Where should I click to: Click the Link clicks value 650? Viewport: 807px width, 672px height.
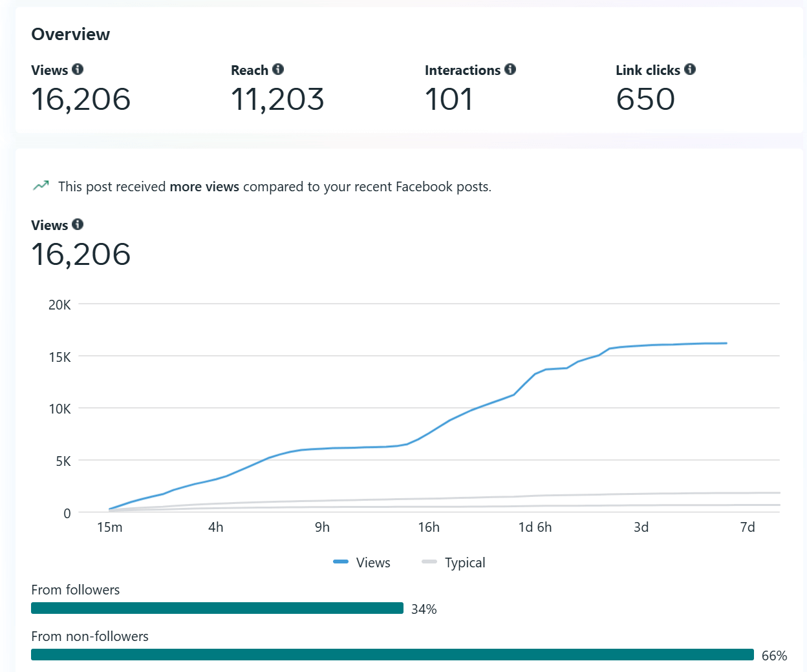click(x=645, y=100)
